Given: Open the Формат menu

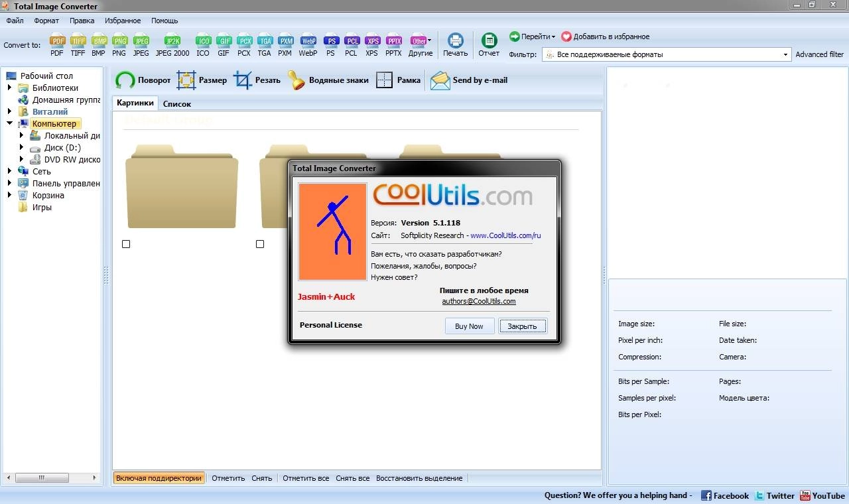Looking at the screenshot, I should click(x=46, y=21).
